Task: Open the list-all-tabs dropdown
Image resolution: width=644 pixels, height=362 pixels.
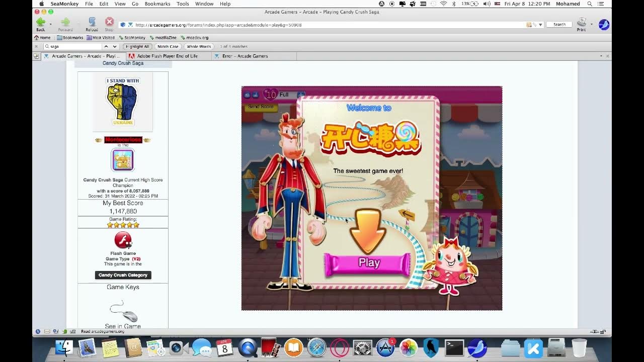Action: [601, 56]
